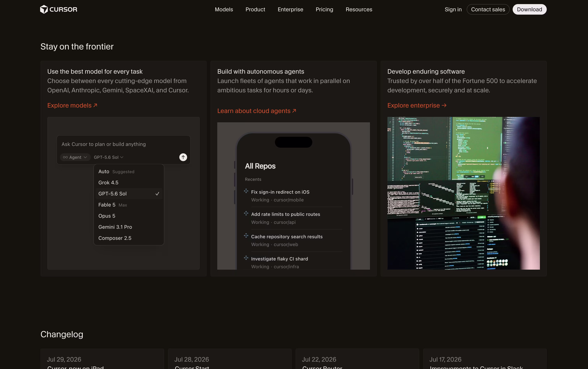Open the Pricing nav item
The image size is (588, 369).
[324, 9]
